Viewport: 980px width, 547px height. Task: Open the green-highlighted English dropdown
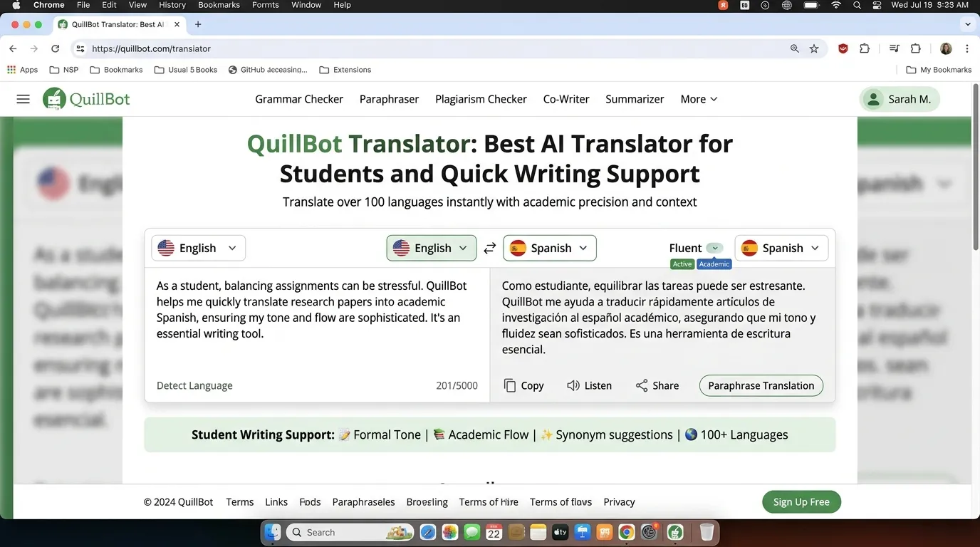[432, 248]
